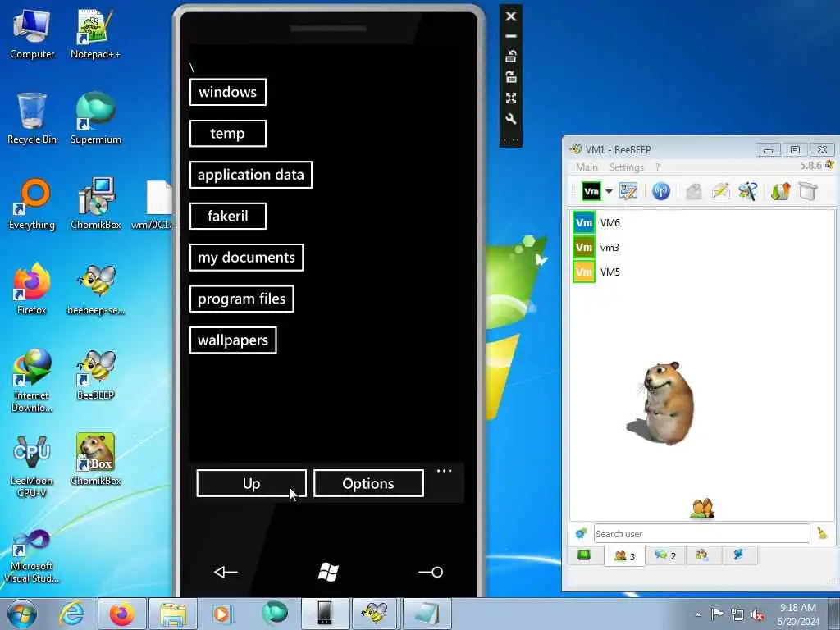Open the windows folder in phone emulator
This screenshot has height=630, width=840.
(228, 92)
